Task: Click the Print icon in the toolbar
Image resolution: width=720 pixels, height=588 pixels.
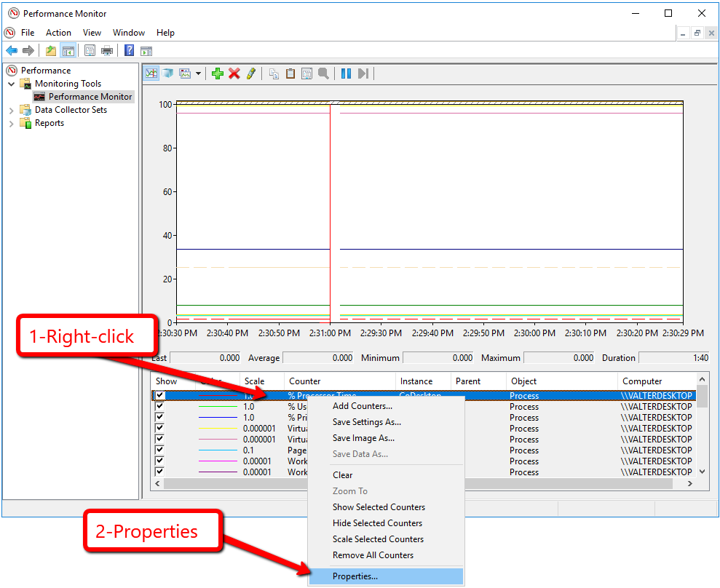Action: 107,50
